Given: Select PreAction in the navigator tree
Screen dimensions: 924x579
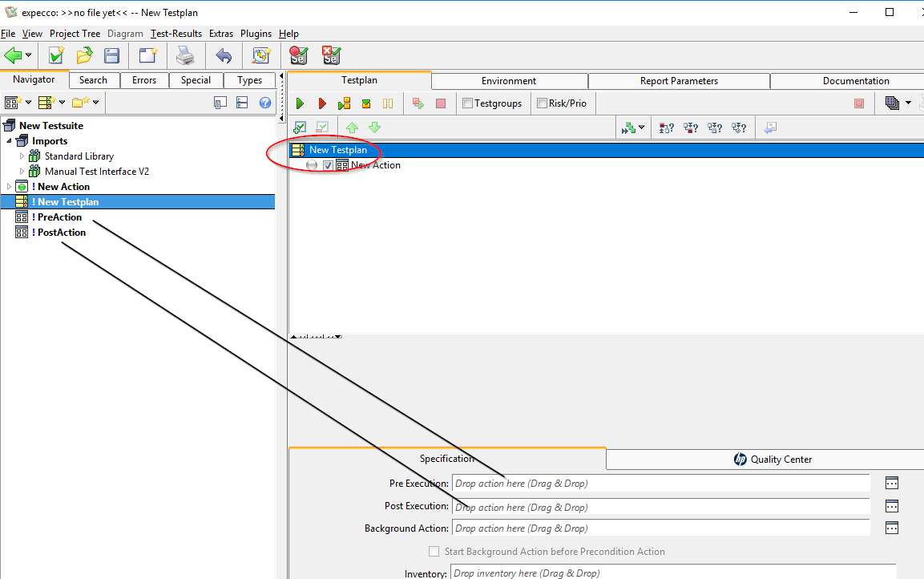Looking at the screenshot, I should coord(59,217).
